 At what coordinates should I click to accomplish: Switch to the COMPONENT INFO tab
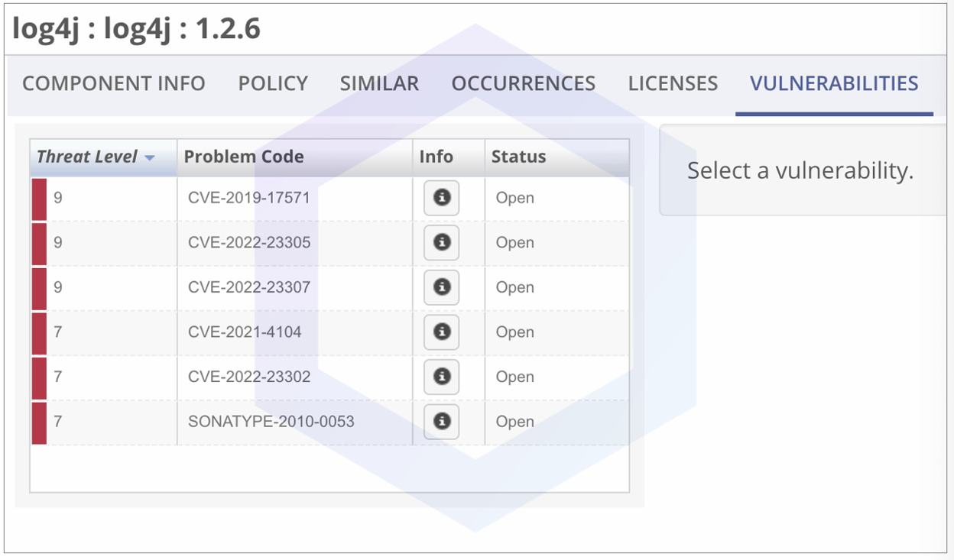point(113,83)
